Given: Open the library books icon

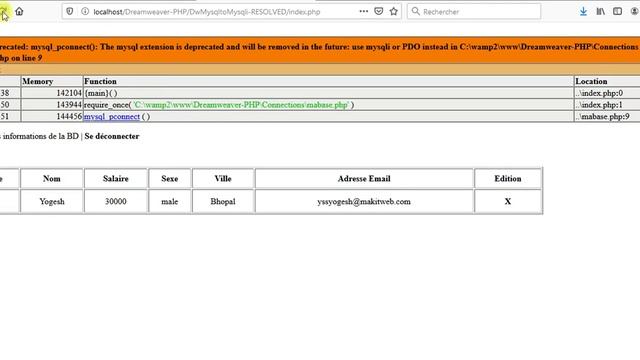Looking at the screenshot, I should tap(600, 11).
